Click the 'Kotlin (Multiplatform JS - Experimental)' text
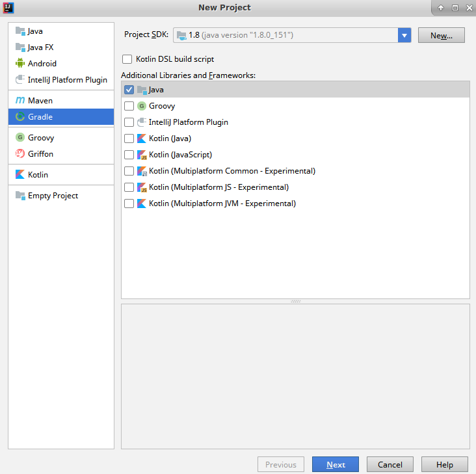476x474 pixels. (x=218, y=187)
